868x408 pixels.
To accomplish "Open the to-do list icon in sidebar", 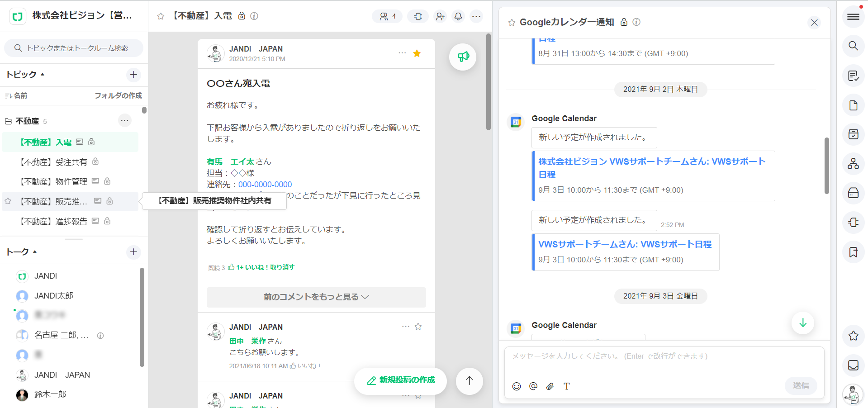I will coord(854,76).
